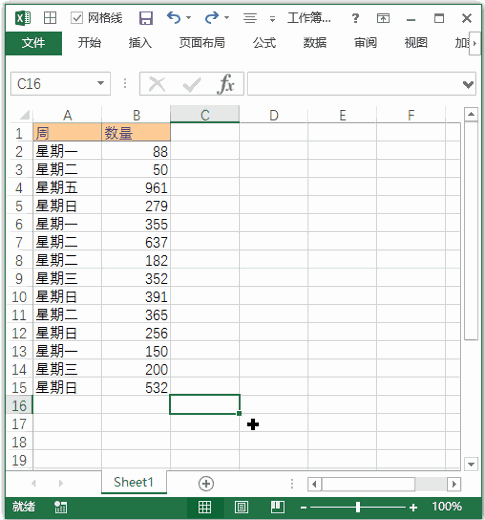
Task: Select the 星期五 cell in row 4
Action: tap(67, 188)
